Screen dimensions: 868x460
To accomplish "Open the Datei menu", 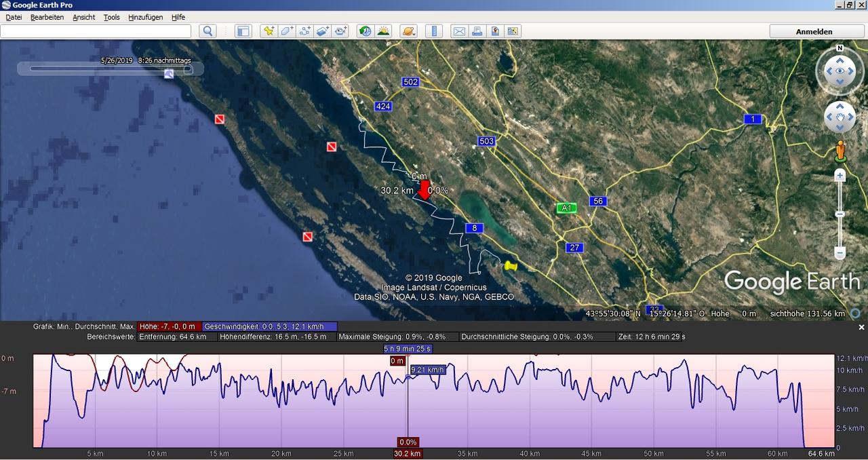I will click(x=14, y=17).
